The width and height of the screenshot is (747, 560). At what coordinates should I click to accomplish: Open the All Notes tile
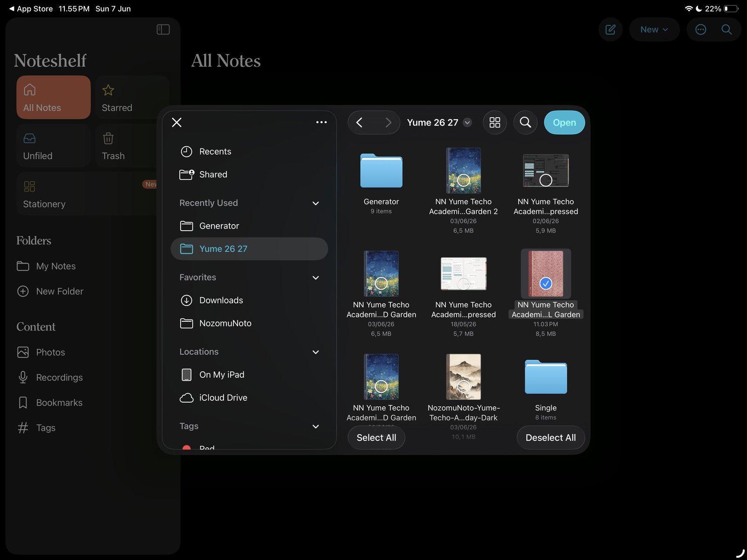[53, 97]
